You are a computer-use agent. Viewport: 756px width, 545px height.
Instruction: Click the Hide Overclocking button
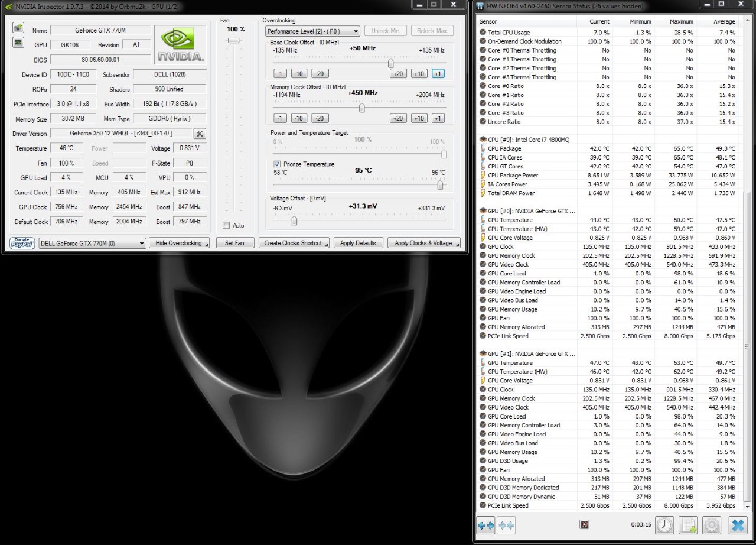pos(179,243)
